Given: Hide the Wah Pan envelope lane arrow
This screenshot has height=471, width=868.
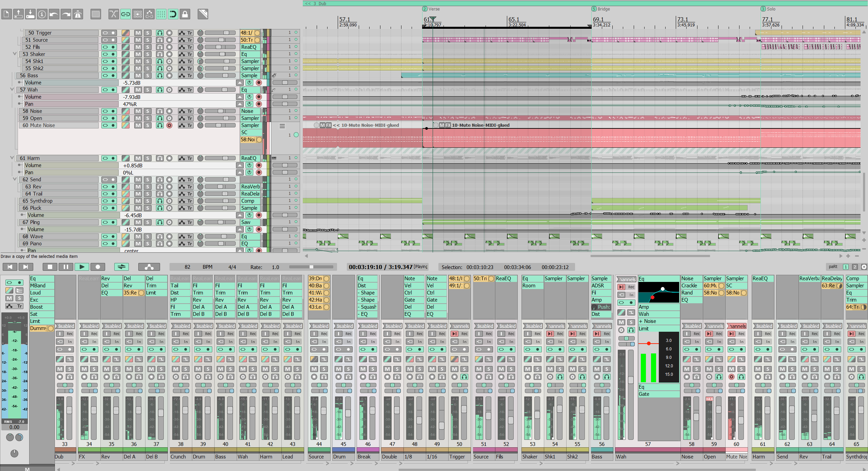Looking at the screenshot, I should tap(240, 104).
